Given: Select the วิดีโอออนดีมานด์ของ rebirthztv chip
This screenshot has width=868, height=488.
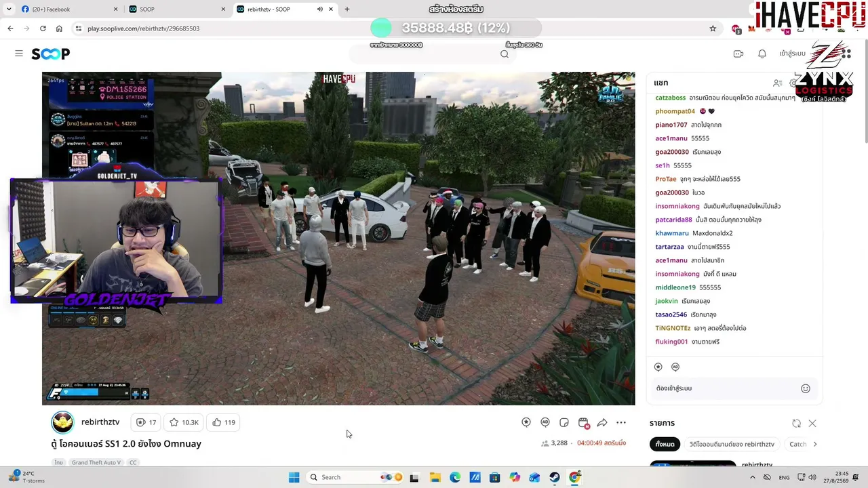Looking at the screenshot, I should [x=732, y=444].
